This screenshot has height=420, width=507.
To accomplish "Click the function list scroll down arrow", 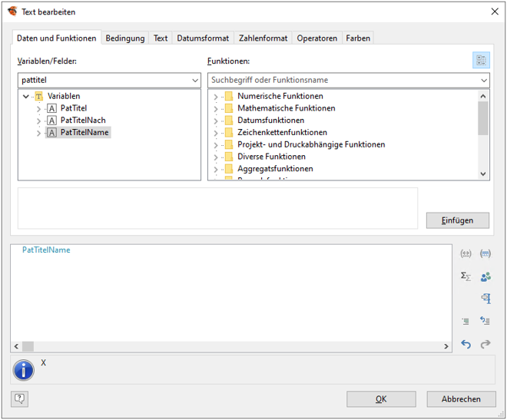I will (x=483, y=174).
